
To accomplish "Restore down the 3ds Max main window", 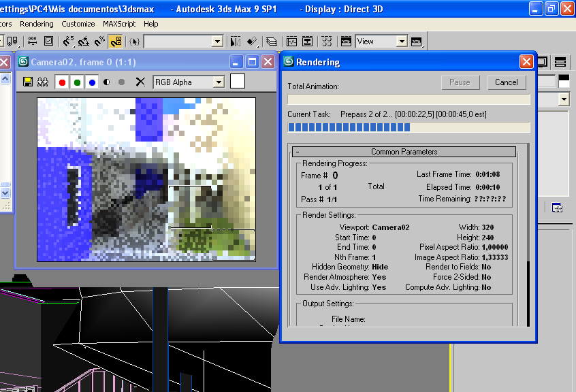I will 551,8.
